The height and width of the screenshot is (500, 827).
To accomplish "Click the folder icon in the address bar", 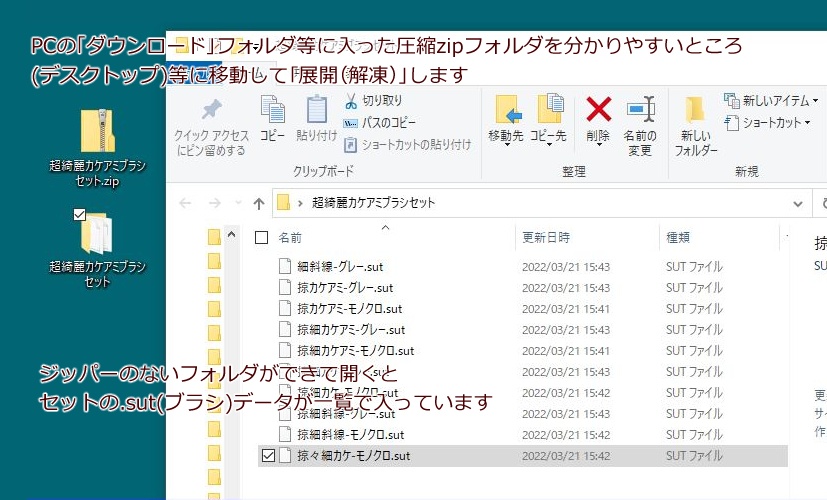I will [x=284, y=203].
